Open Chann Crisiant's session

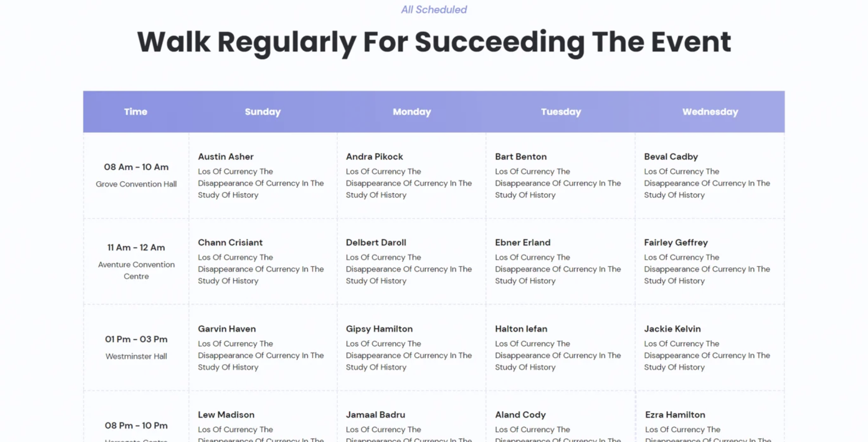click(x=230, y=242)
